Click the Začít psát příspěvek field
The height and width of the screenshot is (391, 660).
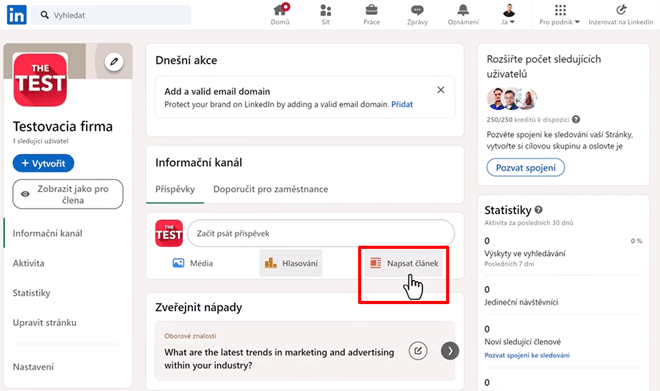pos(321,233)
